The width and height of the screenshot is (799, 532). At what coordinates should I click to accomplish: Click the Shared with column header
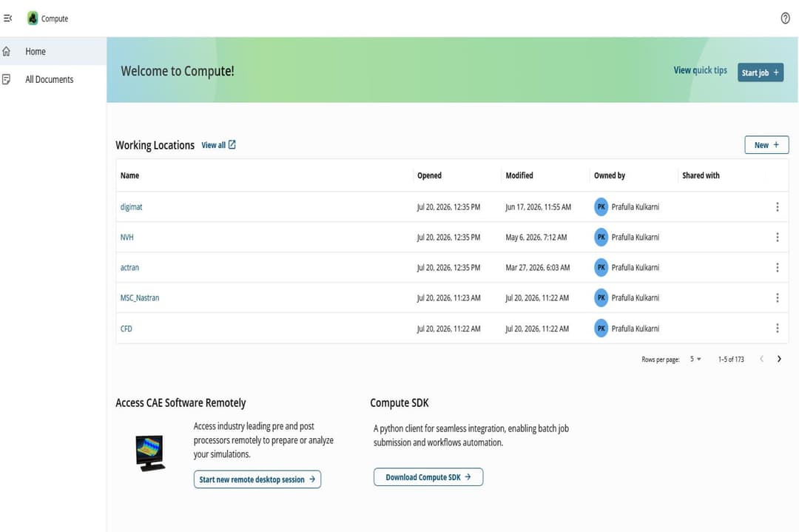point(701,175)
